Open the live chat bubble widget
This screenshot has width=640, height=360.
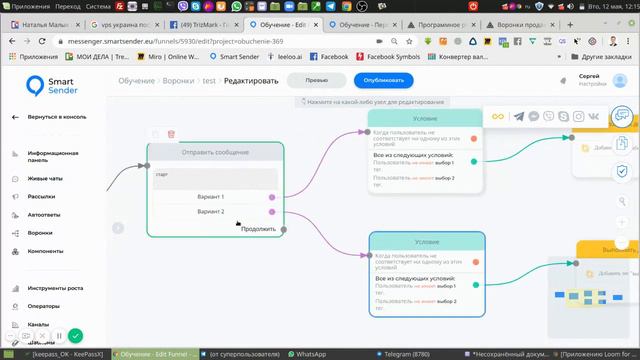(x=622, y=116)
